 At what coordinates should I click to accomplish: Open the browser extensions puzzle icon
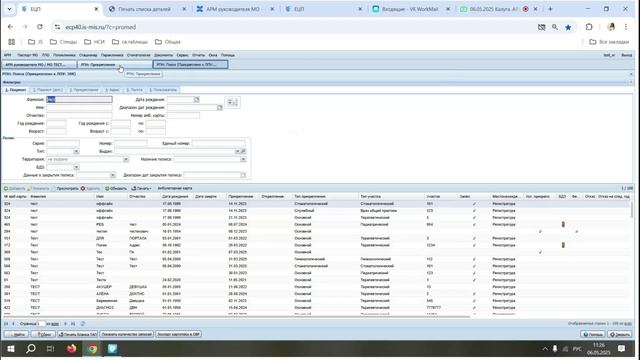[589, 27]
